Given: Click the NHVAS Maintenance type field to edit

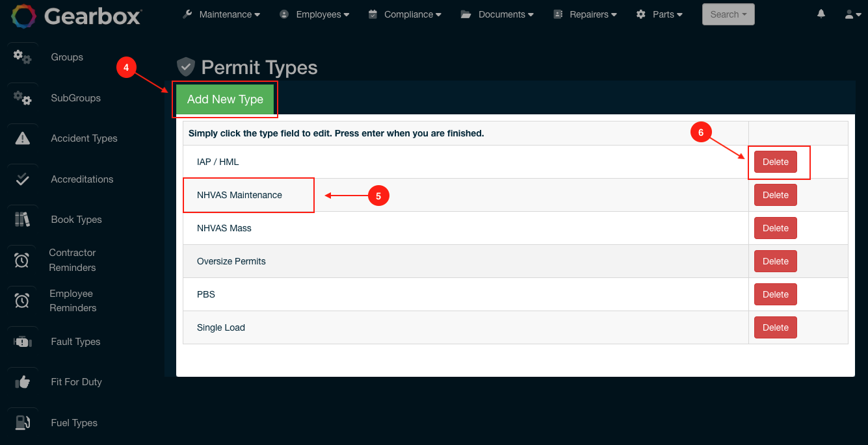Looking at the screenshot, I should (x=239, y=195).
